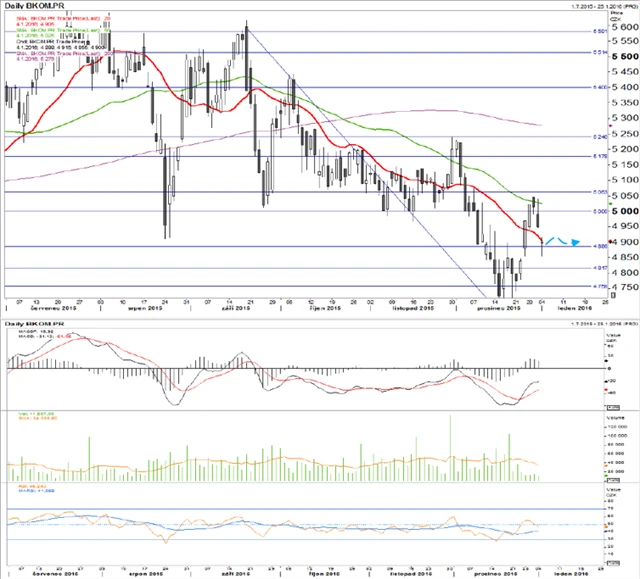Click 'červenec 2015' on price chart date axis
This screenshot has height=579, width=640.
click(53, 308)
